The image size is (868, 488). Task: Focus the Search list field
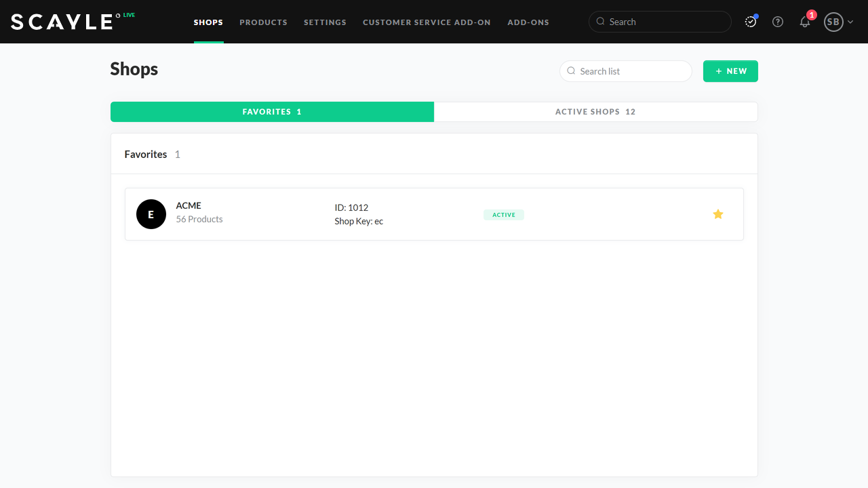click(x=632, y=71)
